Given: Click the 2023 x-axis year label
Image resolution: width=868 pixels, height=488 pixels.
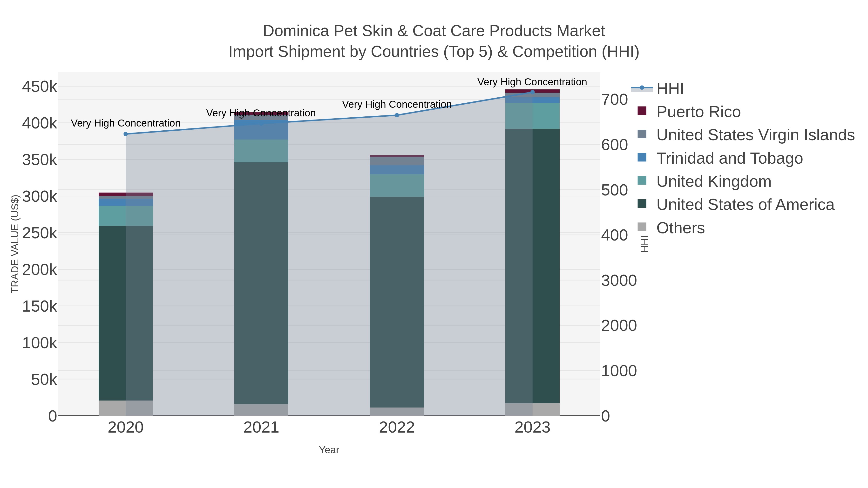Looking at the screenshot, I should (x=532, y=428).
